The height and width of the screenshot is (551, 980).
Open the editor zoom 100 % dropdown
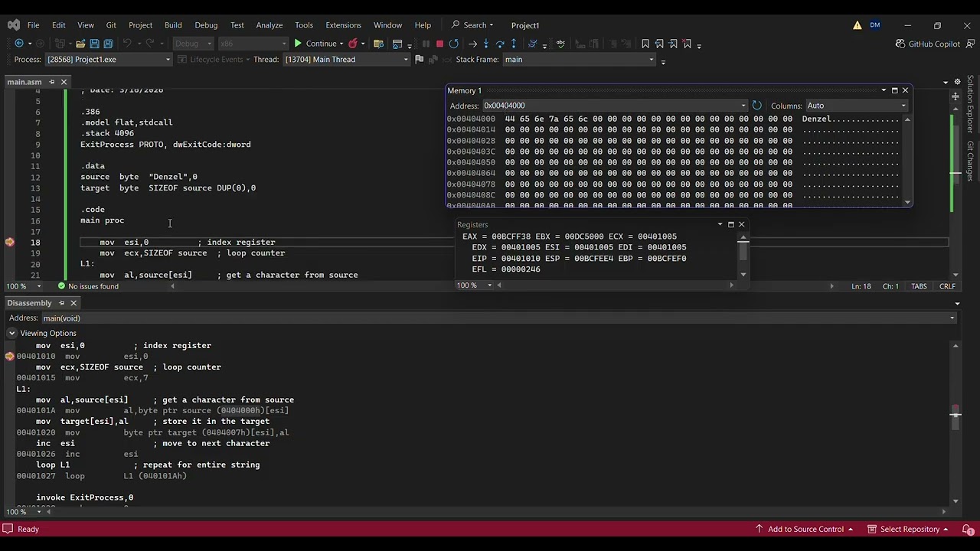pos(39,286)
